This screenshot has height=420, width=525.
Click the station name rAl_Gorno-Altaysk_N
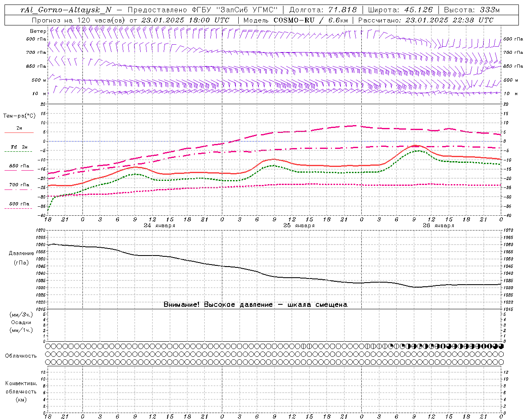point(66,10)
